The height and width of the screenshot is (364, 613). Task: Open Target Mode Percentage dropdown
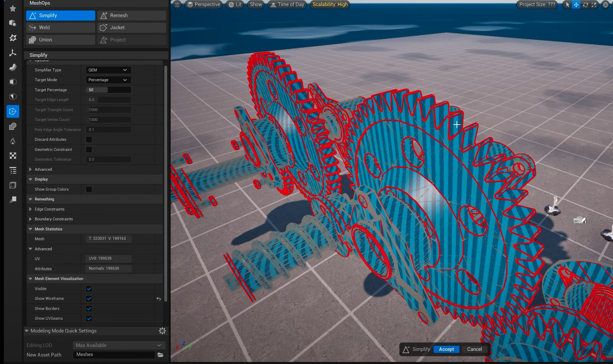click(108, 80)
